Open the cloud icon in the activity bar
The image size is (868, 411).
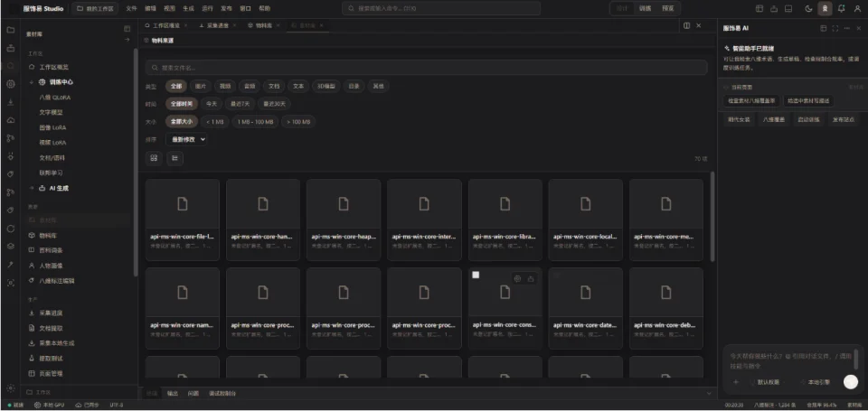tap(11, 120)
